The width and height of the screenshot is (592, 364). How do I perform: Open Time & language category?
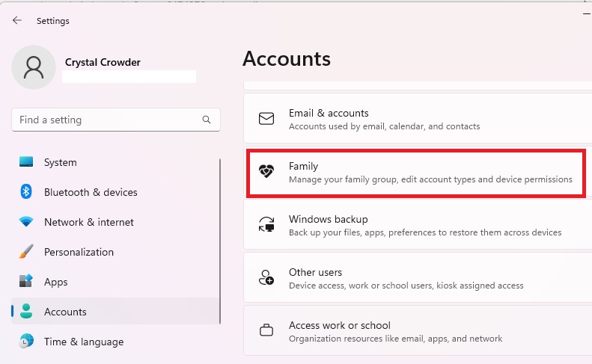tap(115, 342)
